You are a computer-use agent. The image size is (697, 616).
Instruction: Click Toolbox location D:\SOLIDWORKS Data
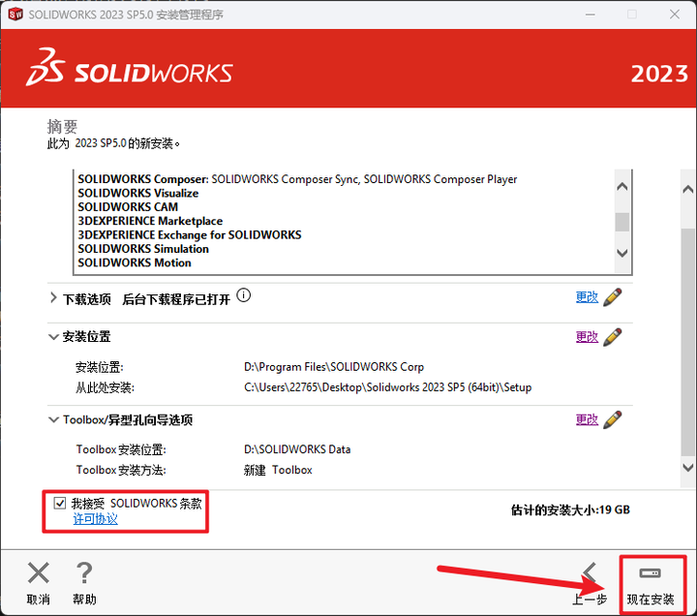[x=297, y=449]
